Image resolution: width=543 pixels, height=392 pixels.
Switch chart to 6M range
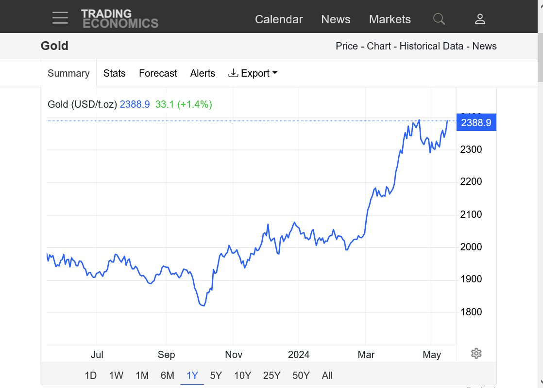[167, 375]
